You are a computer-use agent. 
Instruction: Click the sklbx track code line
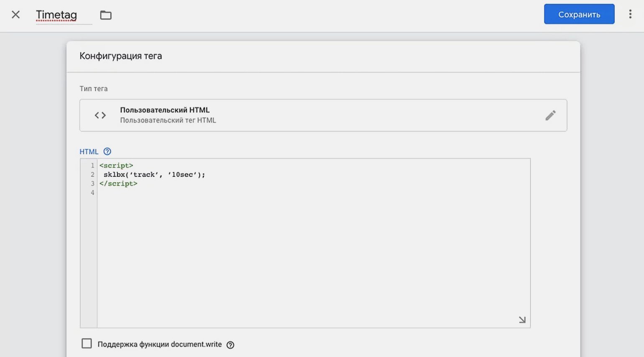[154, 175]
